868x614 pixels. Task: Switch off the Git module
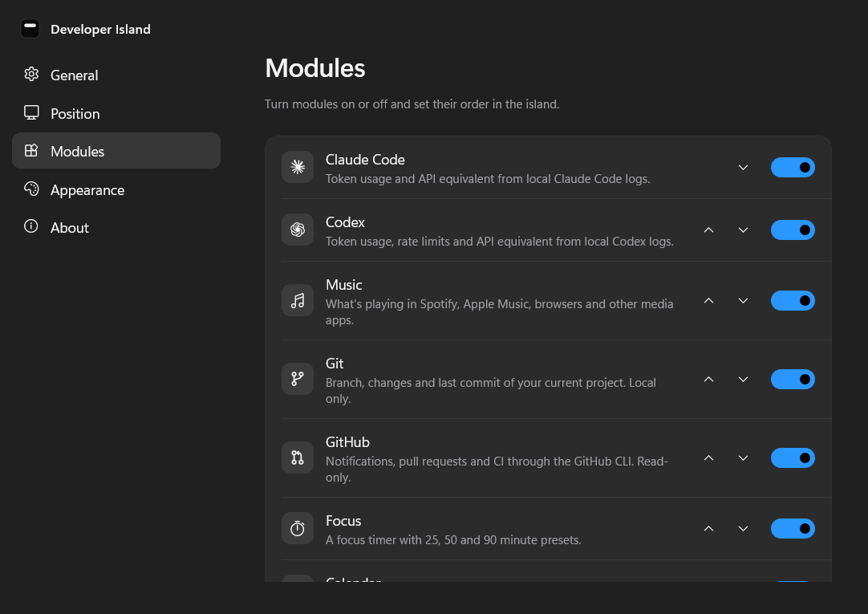point(793,380)
